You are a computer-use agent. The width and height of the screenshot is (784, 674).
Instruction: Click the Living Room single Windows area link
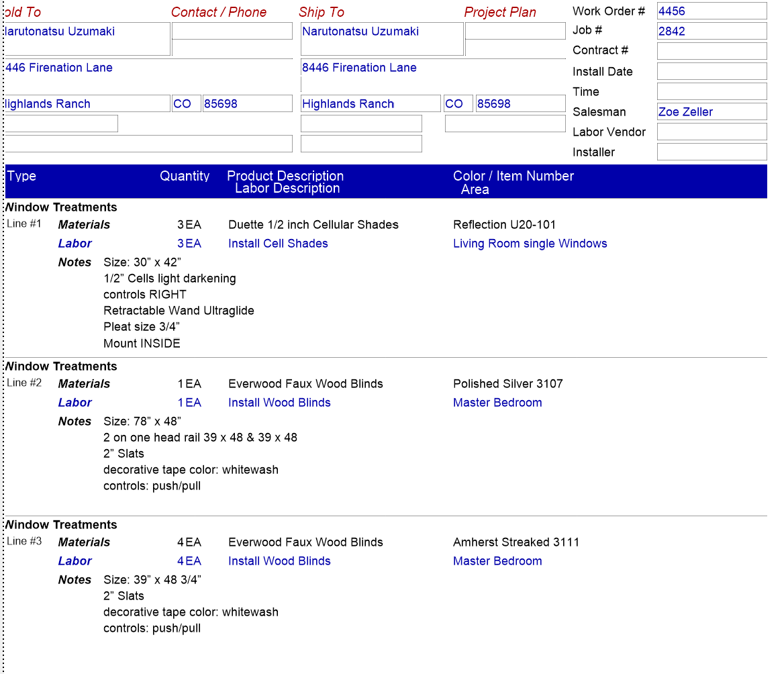530,244
